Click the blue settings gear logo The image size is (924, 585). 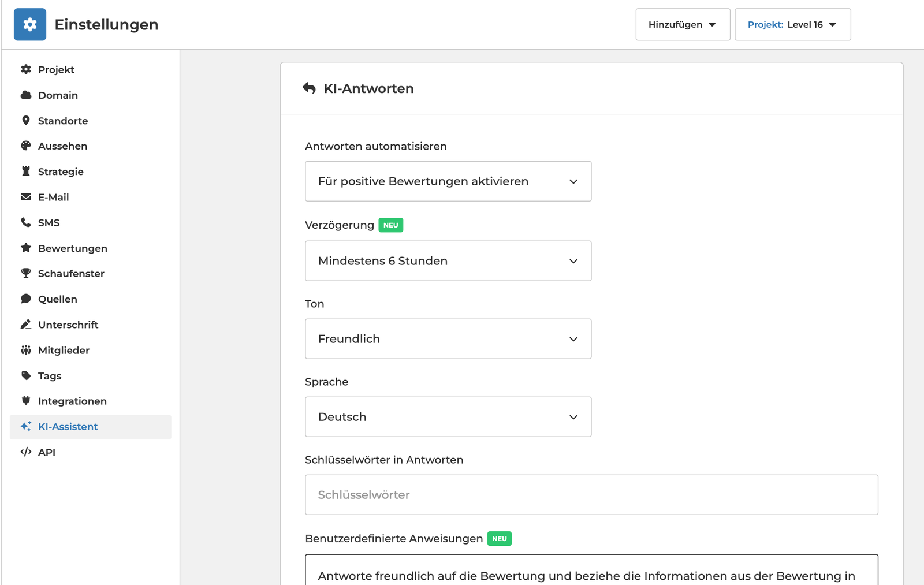tap(30, 24)
